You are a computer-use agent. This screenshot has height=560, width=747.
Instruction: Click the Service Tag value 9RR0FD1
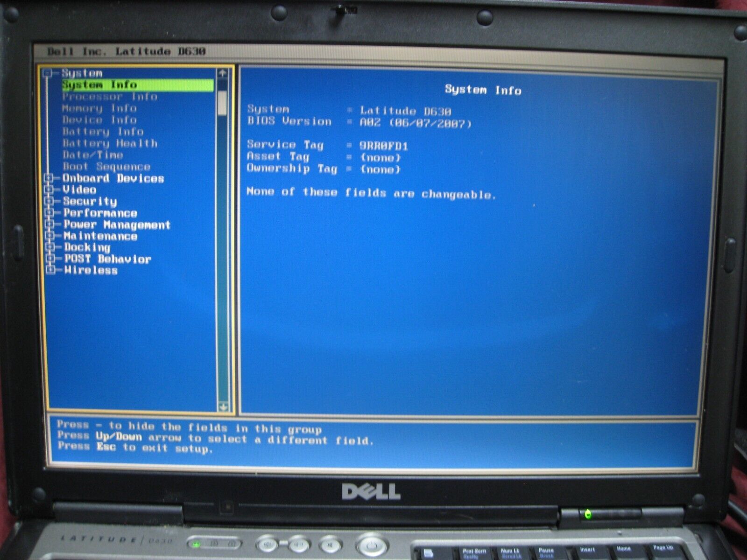384,146
